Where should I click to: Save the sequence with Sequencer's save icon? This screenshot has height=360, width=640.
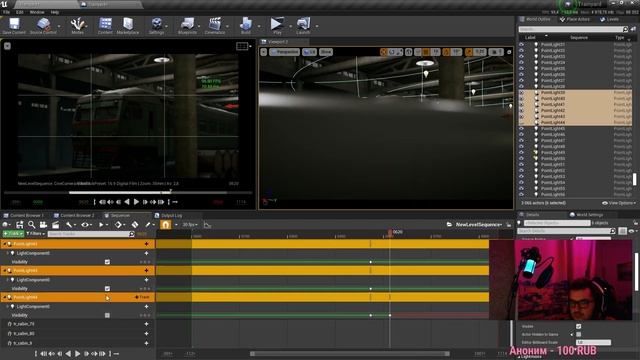(x=20, y=224)
